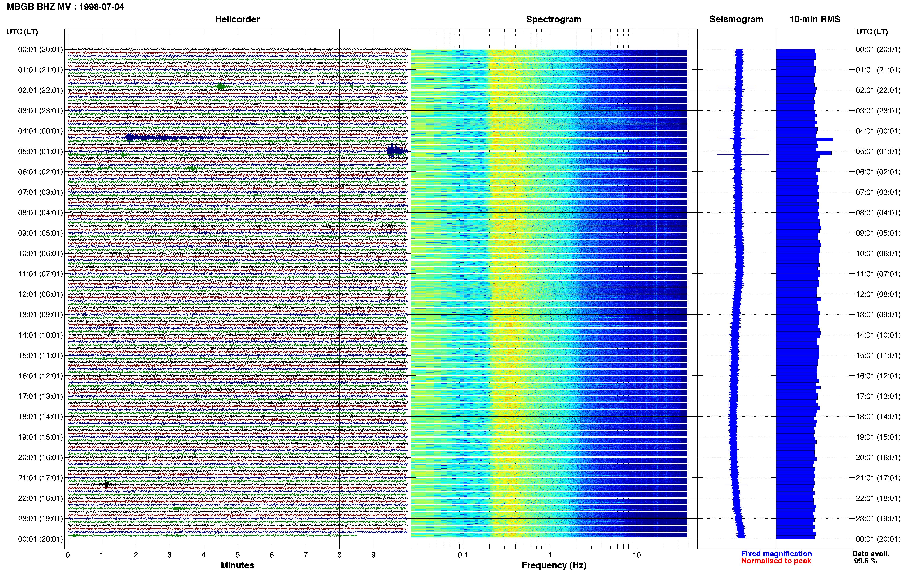Click the Data avail. 99.6 % label
Image resolution: width=924 pixels, height=578 pixels.
870,557
